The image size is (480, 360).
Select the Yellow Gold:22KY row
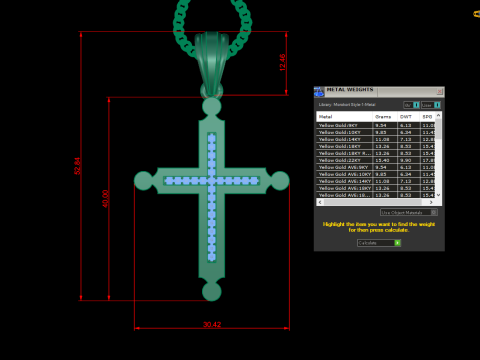(x=376, y=160)
